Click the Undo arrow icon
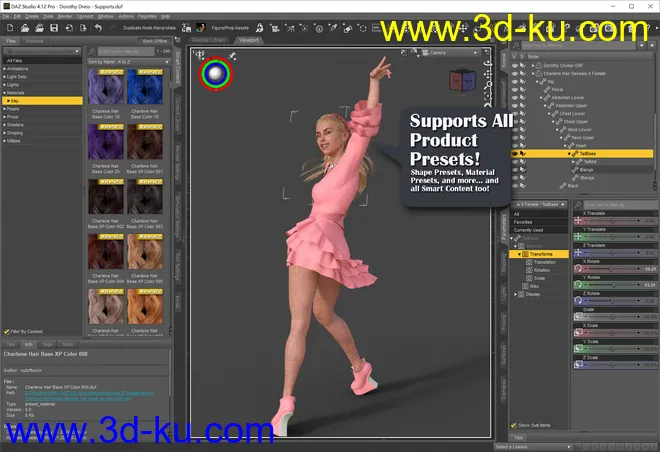 tap(98, 28)
